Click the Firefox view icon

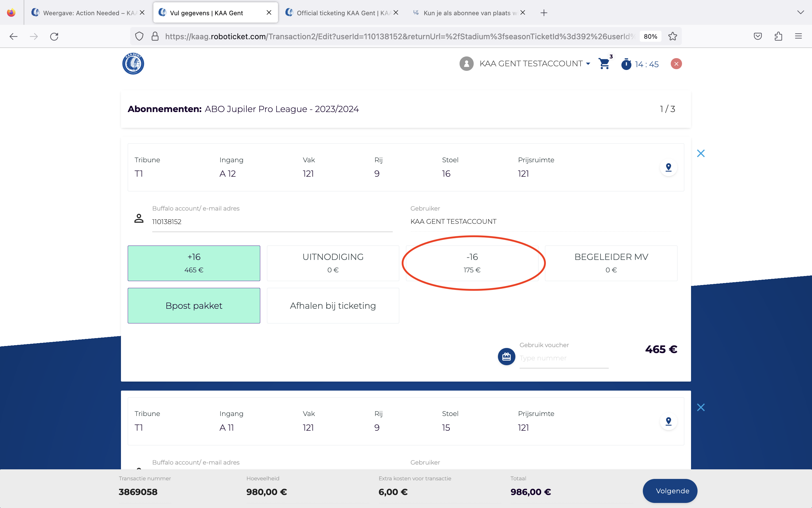(11, 13)
